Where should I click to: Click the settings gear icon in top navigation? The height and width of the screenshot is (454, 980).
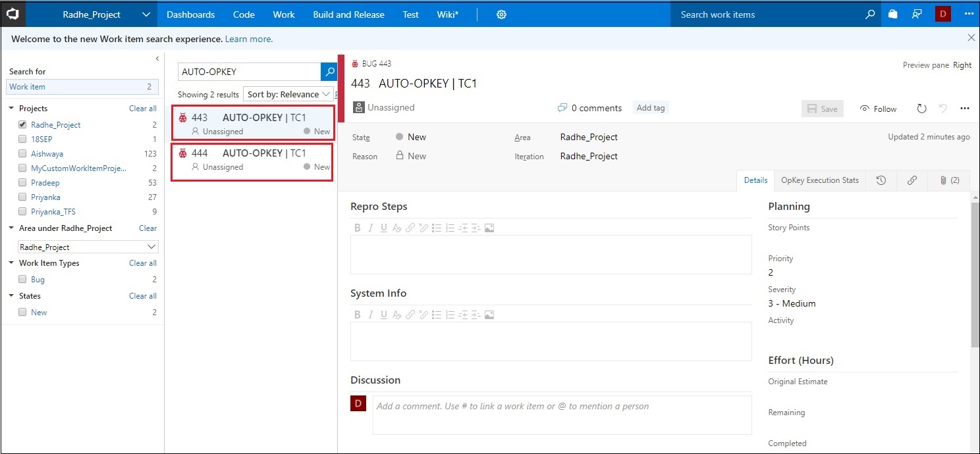(x=501, y=14)
